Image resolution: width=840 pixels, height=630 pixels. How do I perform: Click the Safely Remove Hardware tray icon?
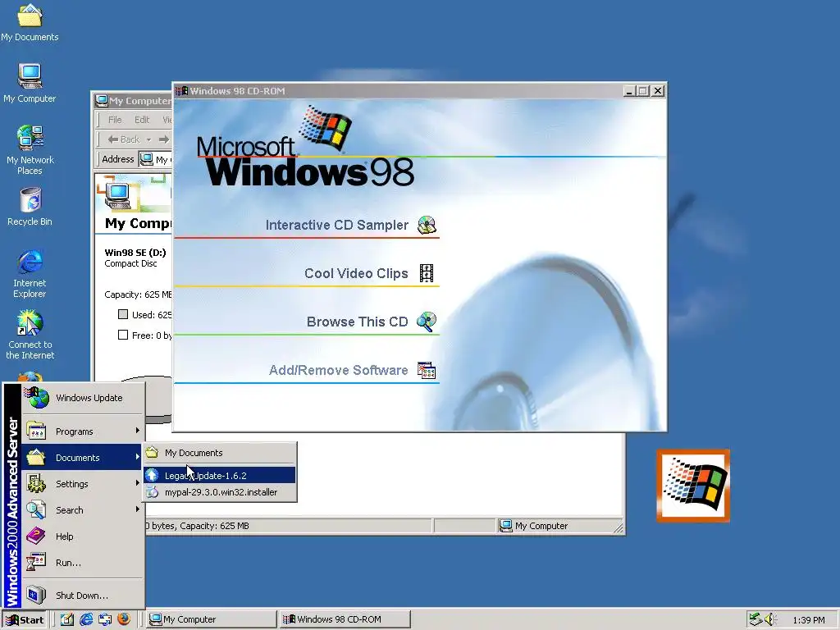point(756,619)
